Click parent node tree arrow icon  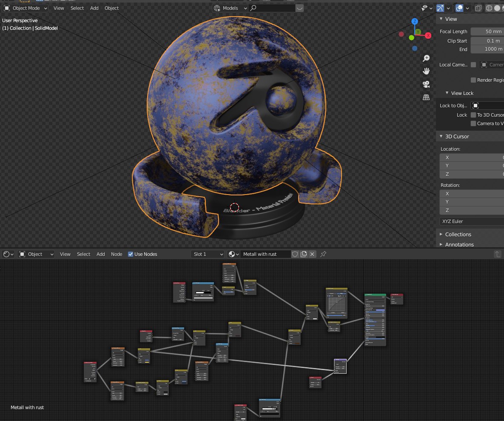(x=497, y=254)
